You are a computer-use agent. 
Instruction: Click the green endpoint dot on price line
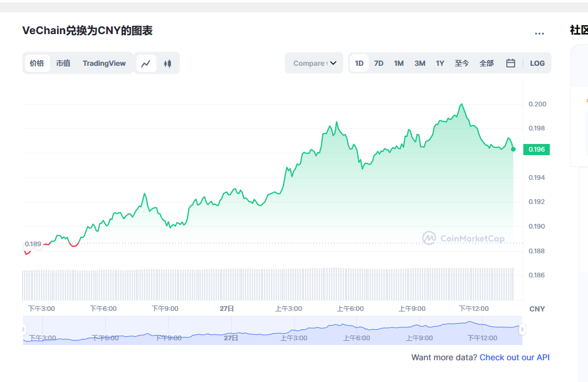coord(513,149)
